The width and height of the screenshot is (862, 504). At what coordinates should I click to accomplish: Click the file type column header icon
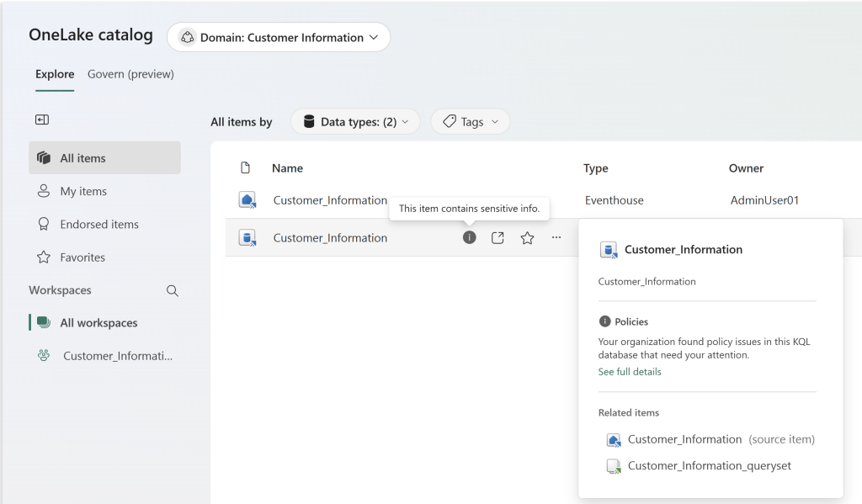point(245,167)
